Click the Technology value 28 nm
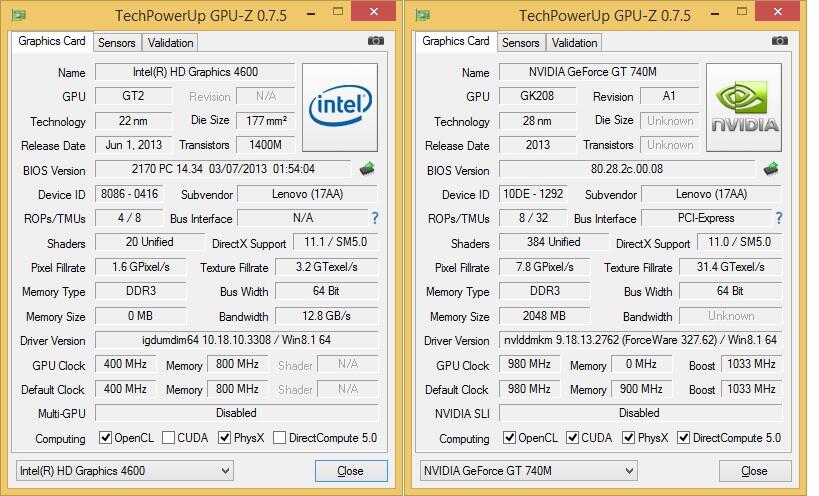Viewport: 819px width, 496px height. [x=537, y=121]
